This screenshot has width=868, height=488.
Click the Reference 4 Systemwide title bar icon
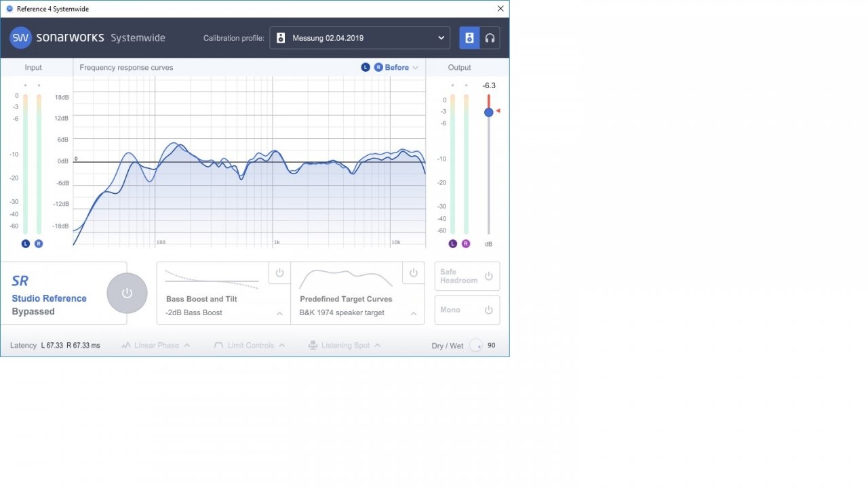pyautogui.click(x=9, y=9)
